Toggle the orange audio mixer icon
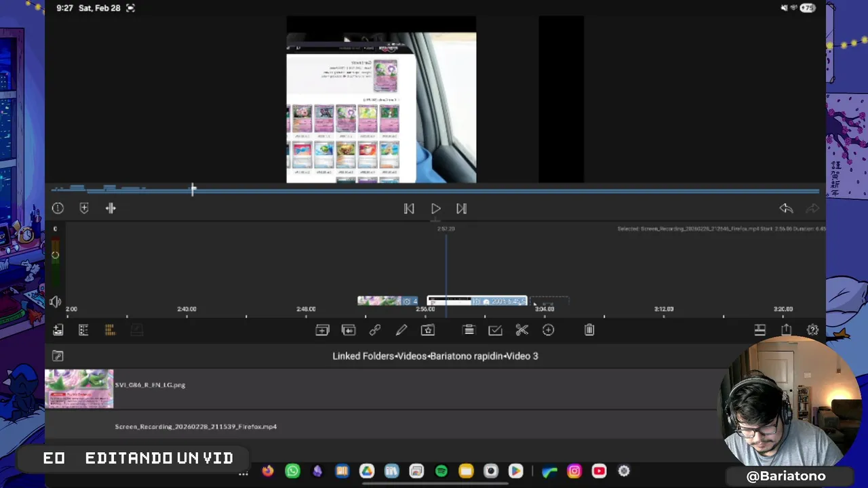This screenshot has height=488, width=868. [110, 330]
